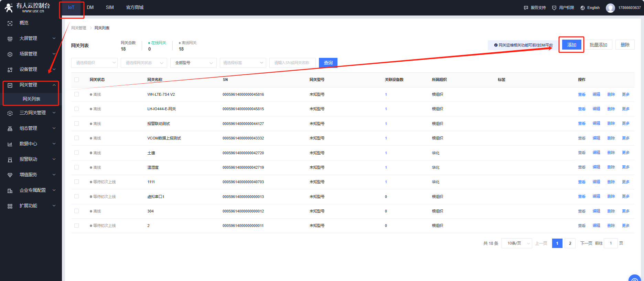Toggle the select-all checkbox in table header

click(76, 80)
